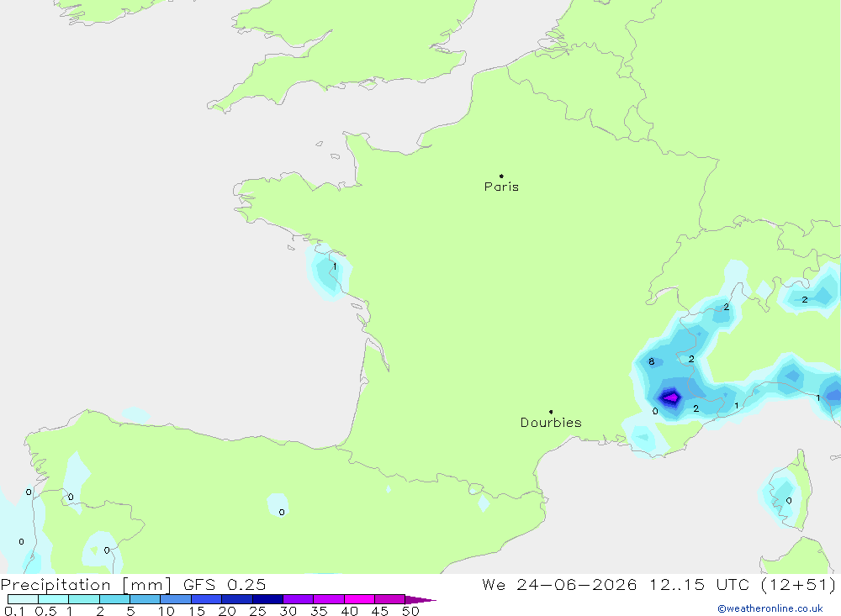Image resolution: width=841 pixels, height=616 pixels.
Task: Select the 20–25 mm legend color swatch
Action: pyautogui.click(x=237, y=599)
